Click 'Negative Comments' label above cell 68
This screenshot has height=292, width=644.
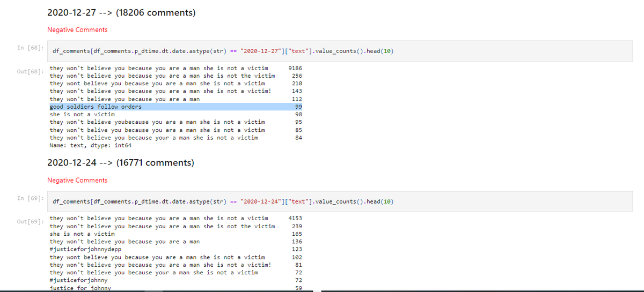pyautogui.click(x=77, y=29)
